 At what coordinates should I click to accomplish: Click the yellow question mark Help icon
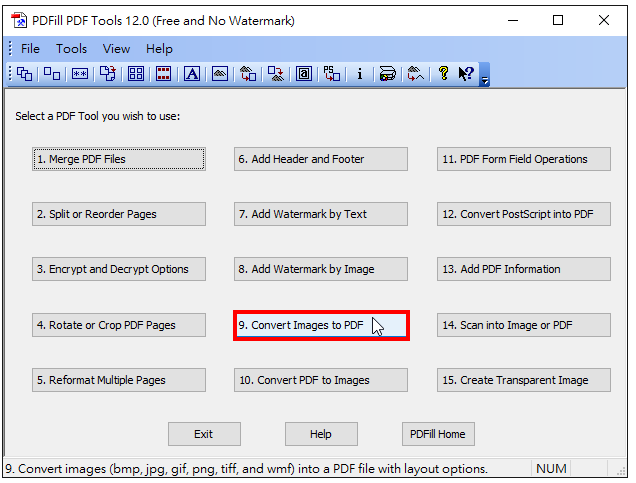(444, 74)
